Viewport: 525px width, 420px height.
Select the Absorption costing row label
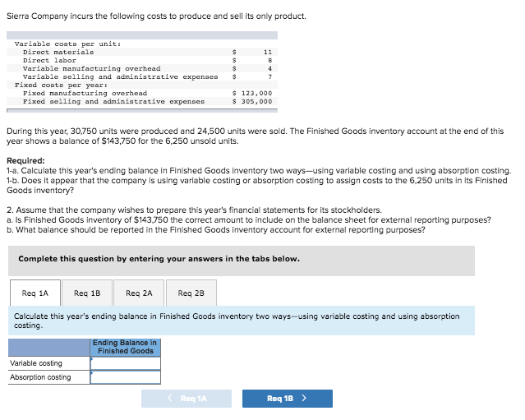[x=40, y=377]
